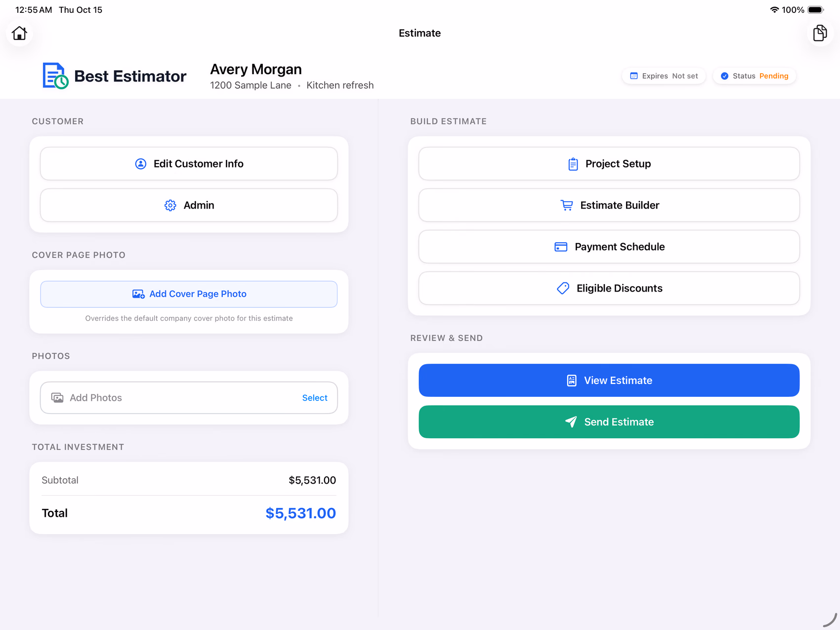840x630 pixels.
Task: Tap the Add Photos field
Action: 189,398
